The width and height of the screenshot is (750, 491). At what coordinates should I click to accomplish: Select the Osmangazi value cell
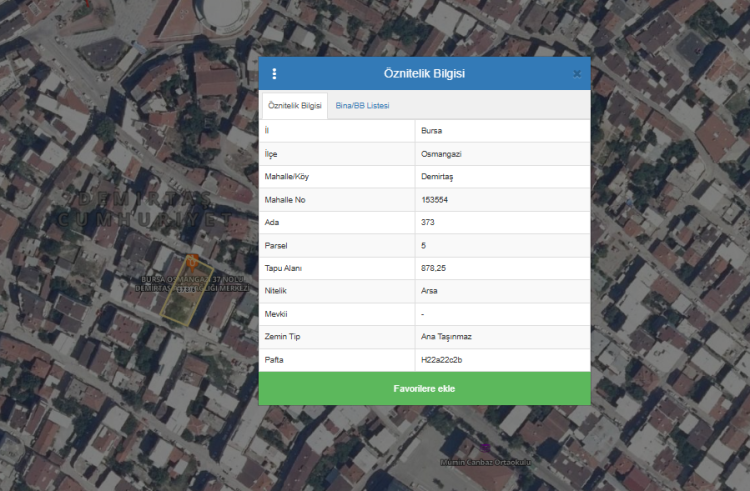tap(441, 153)
